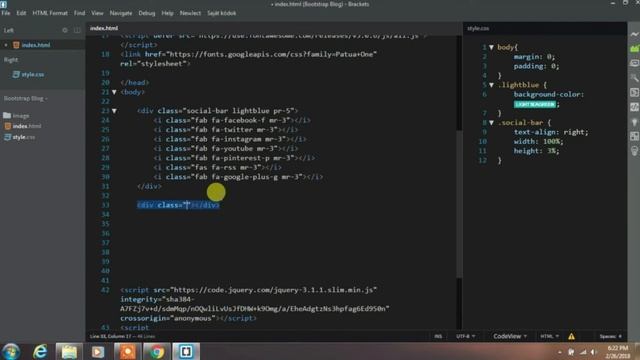
Task: Show the yellow warning triangle in status bar
Action: 571,336
